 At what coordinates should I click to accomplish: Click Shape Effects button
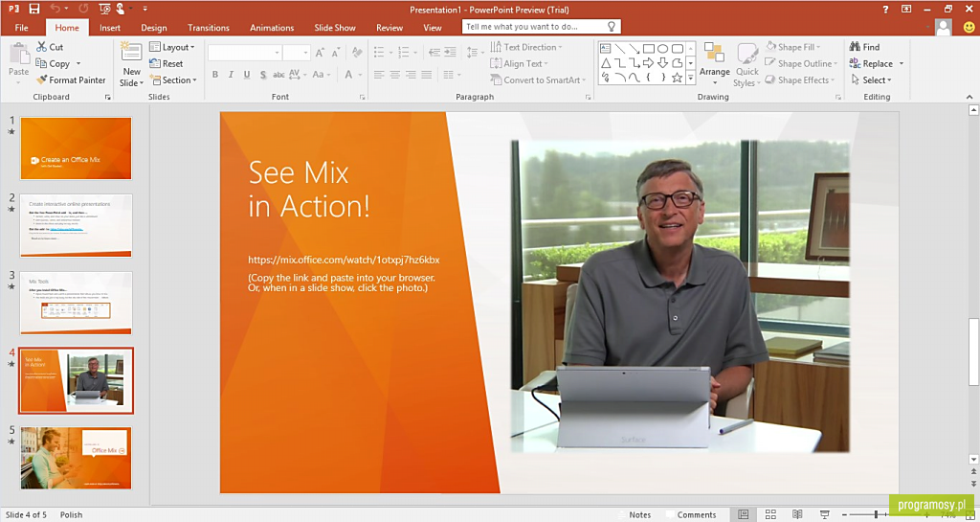click(800, 80)
